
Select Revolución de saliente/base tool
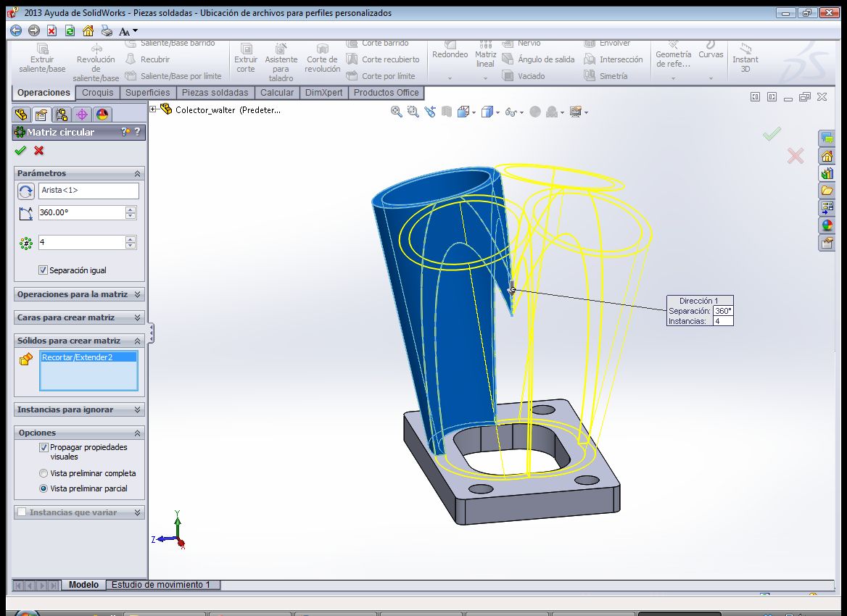(96, 63)
